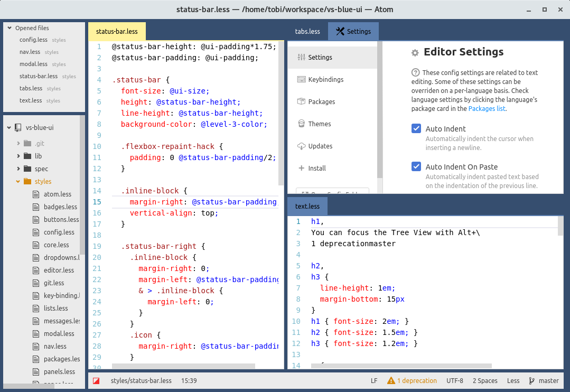Open the Keybindings settings section
Screen dimensions: 570x392
tap(332, 79)
